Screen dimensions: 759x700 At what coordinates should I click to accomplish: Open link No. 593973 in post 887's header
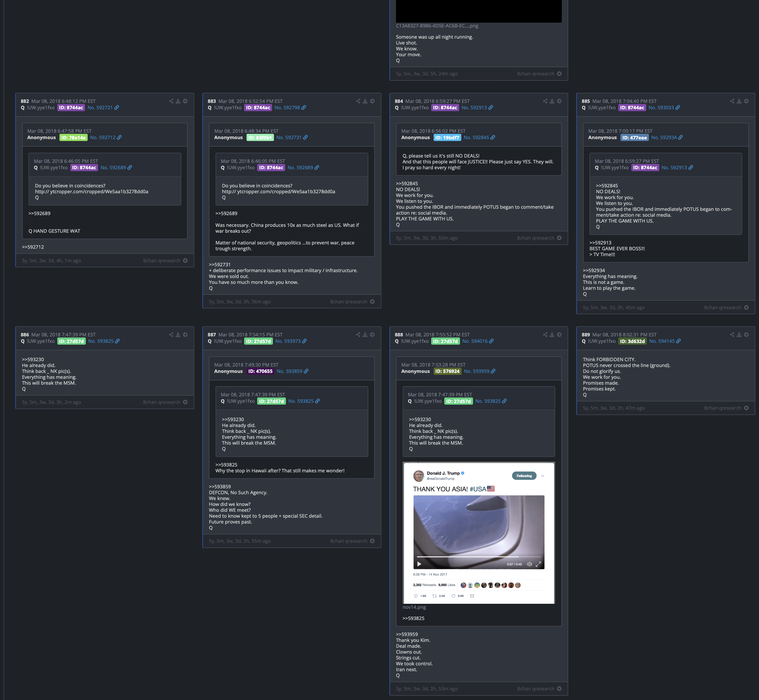click(291, 341)
